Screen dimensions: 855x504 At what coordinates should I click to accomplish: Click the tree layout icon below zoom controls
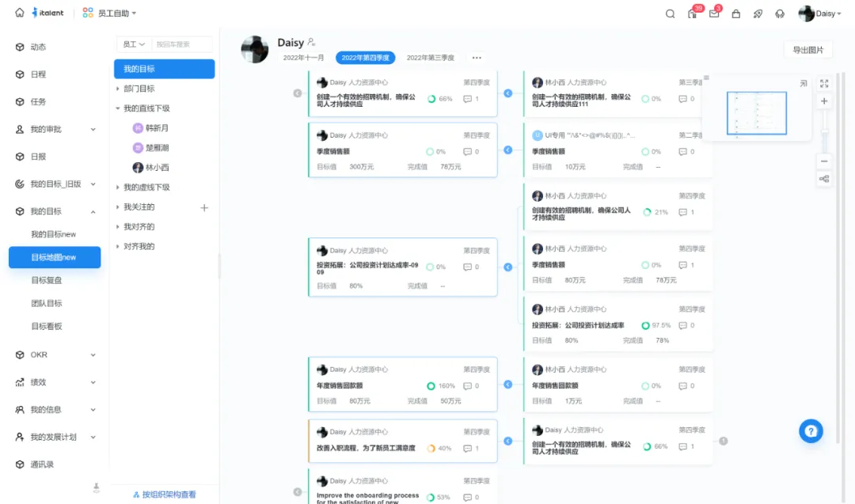[824, 179]
